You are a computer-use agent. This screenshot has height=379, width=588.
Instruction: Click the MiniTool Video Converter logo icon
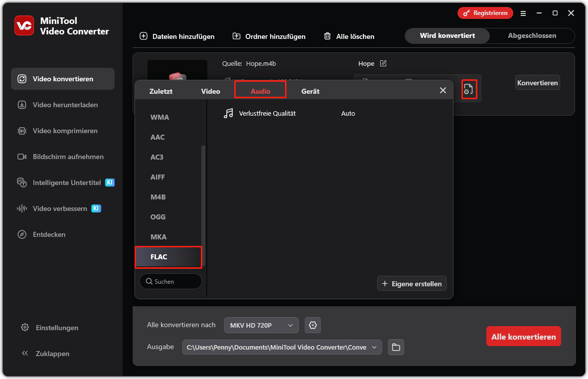[x=24, y=25]
